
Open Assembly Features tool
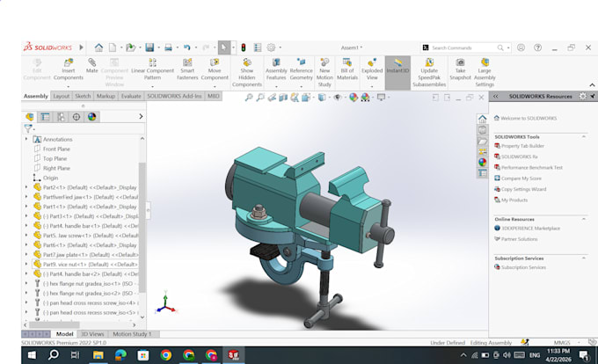(276, 69)
